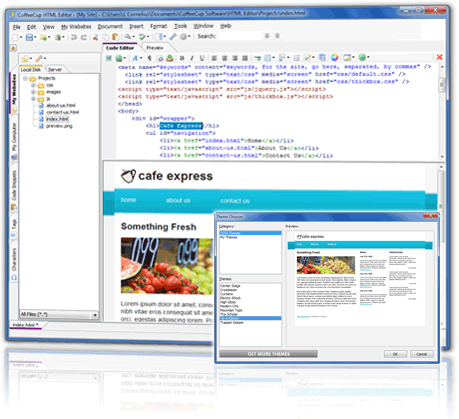
Task: Click GET MORE THEMES button
Action: (x=268, y=354)
